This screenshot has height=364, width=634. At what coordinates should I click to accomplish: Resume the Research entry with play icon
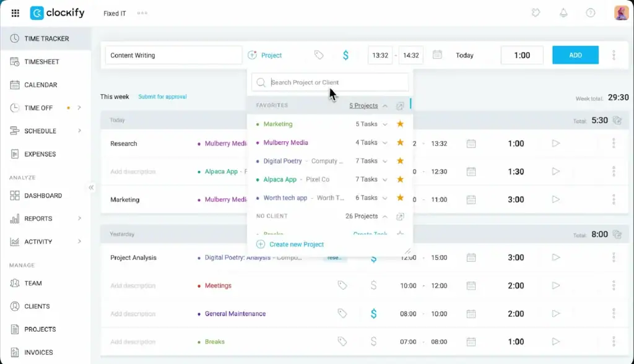click(555, 143)
